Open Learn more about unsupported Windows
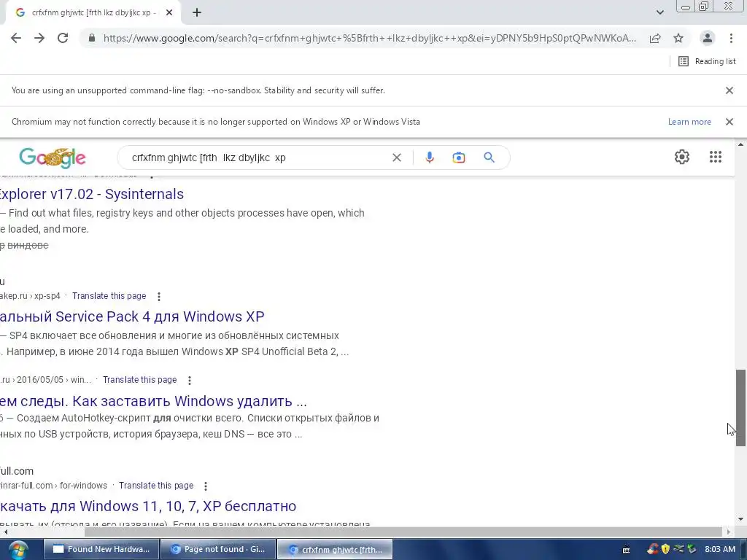Image resolution: width=747 pixels, height=560 pixels. (689, 122)
